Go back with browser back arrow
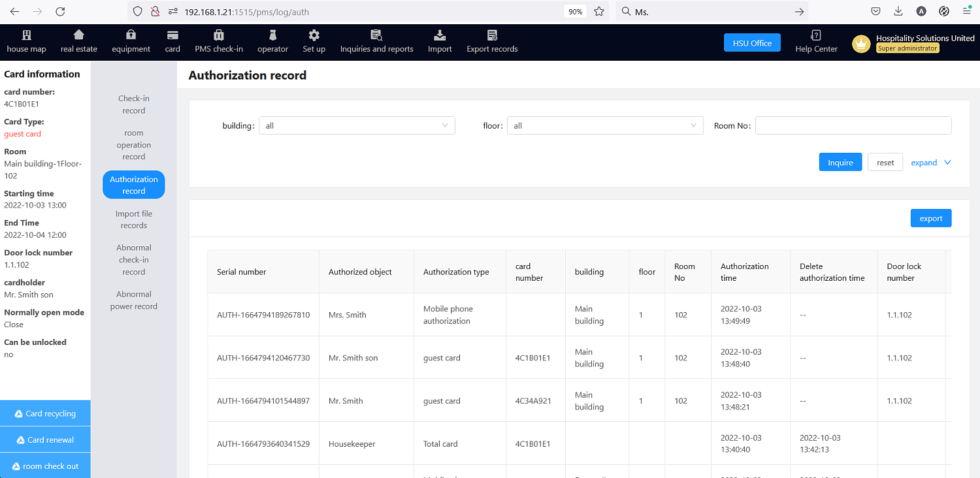The height and width of the screenshot is (478, 980). click(x=15, y=12)
